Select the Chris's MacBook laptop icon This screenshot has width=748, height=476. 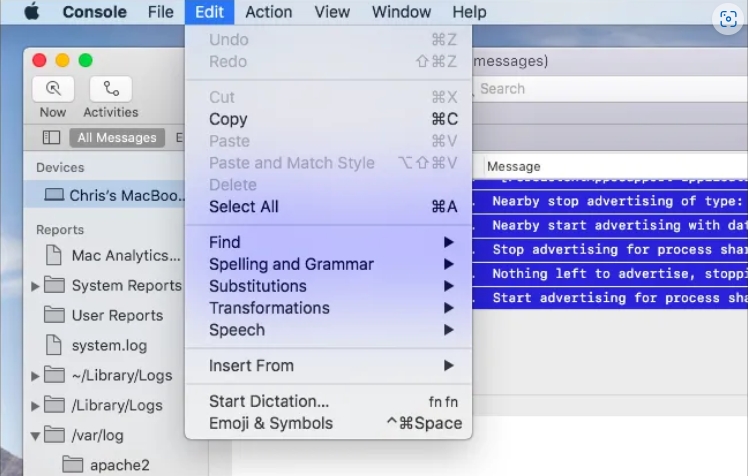click(54, 195)
